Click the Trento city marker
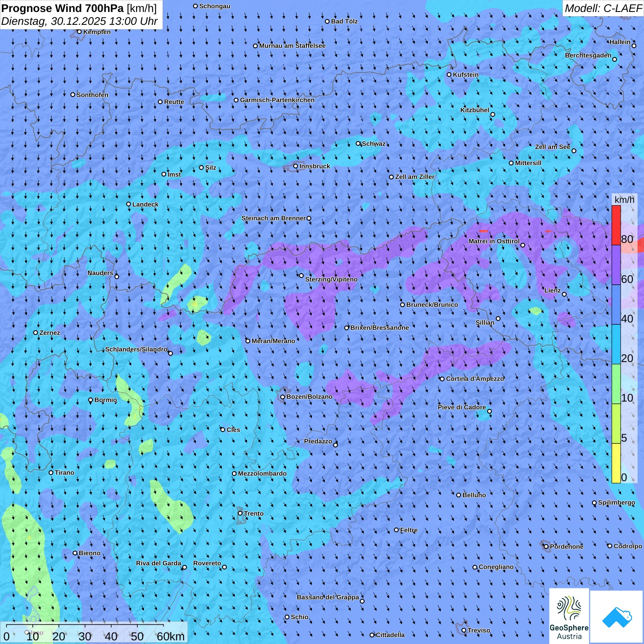Image resolution: width=644 pixels, height=644 pixels. pyautogui.click(x=240, y=513)
